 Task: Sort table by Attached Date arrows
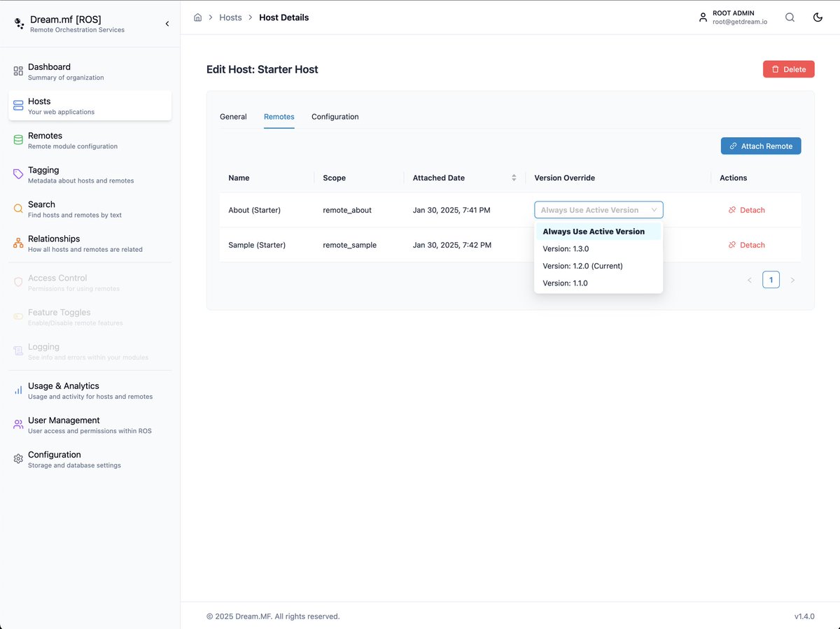(x=514, y=178)
